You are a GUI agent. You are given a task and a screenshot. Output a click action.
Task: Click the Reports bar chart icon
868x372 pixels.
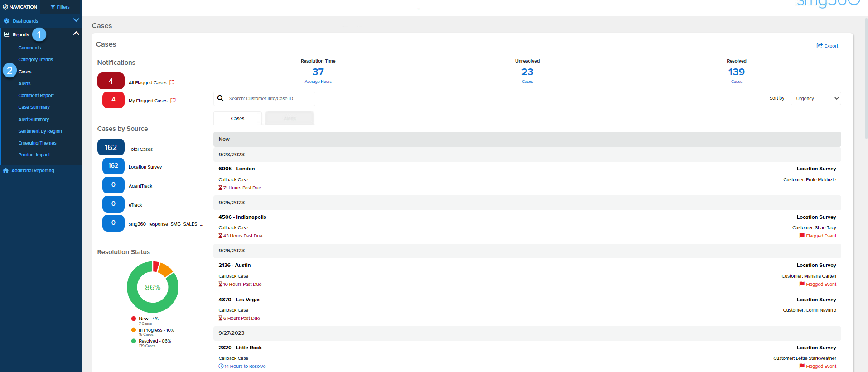7,34
